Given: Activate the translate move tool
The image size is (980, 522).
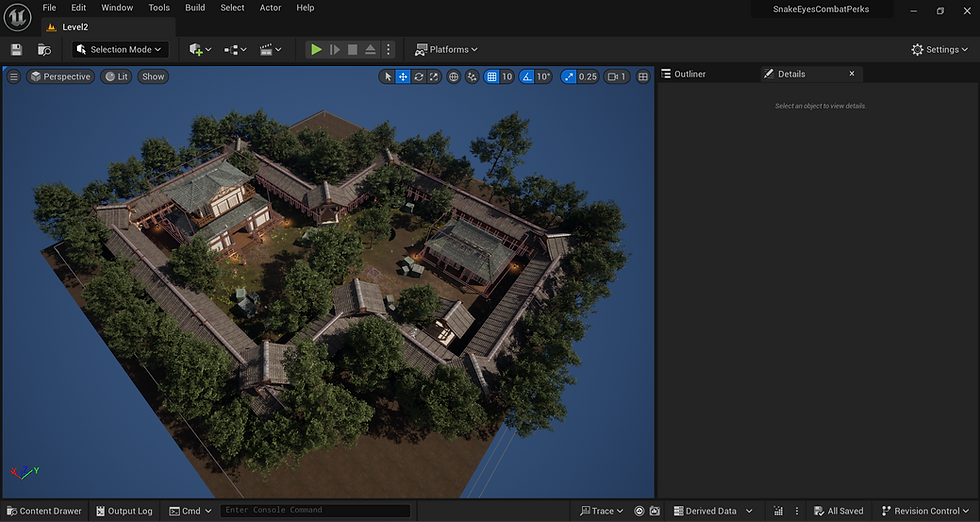Looking at the screenshot, I should click(403, 76).
